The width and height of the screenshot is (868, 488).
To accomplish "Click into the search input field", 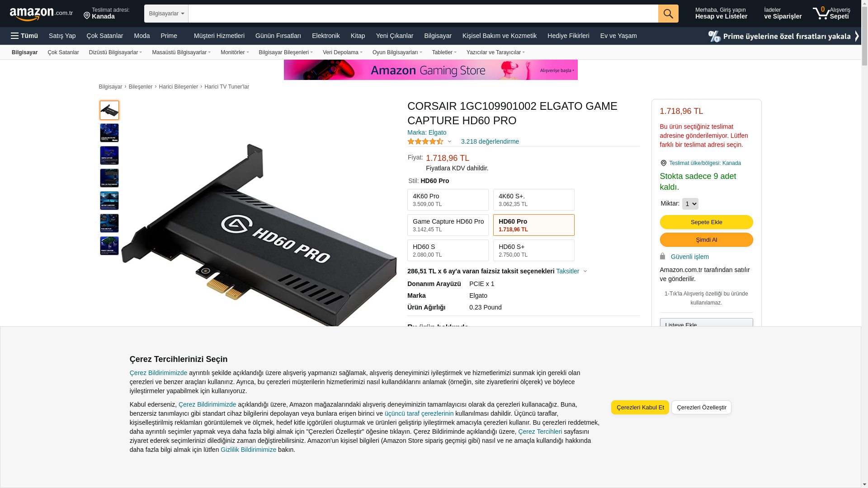I will 423,14.
